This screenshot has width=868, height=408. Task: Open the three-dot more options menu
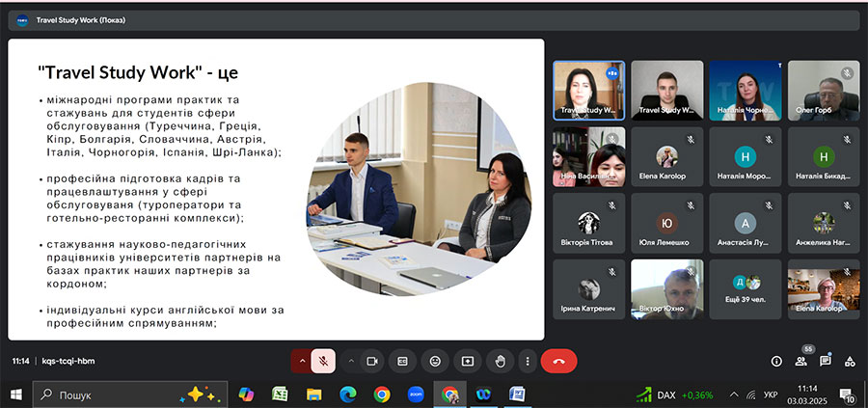point(527,361)
